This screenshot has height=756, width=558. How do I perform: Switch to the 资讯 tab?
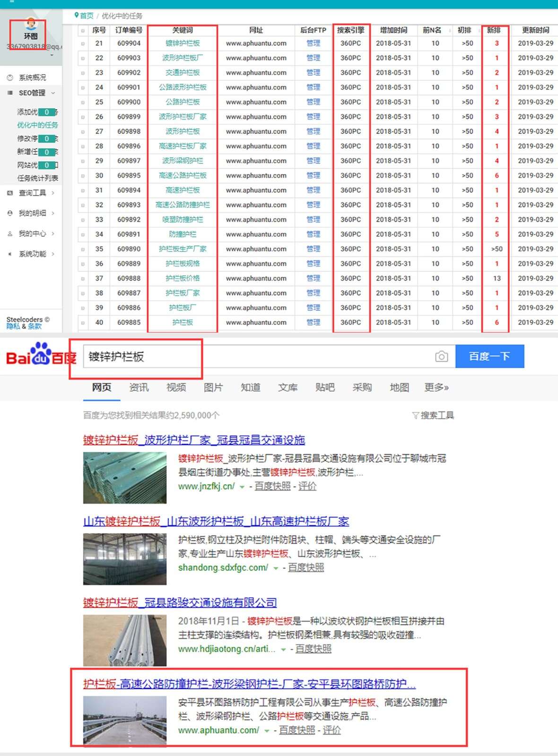pyautogui.click(x=139, y=387)
